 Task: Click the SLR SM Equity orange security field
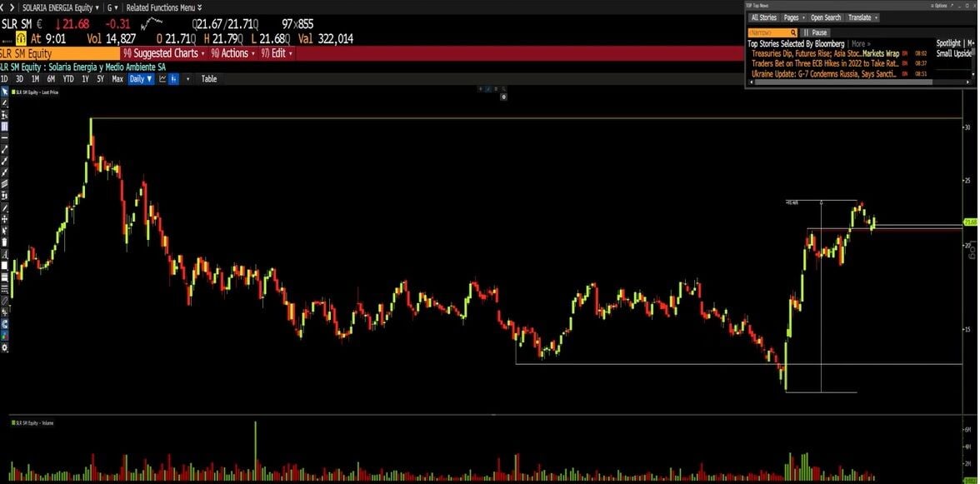[x=59, y=53]
